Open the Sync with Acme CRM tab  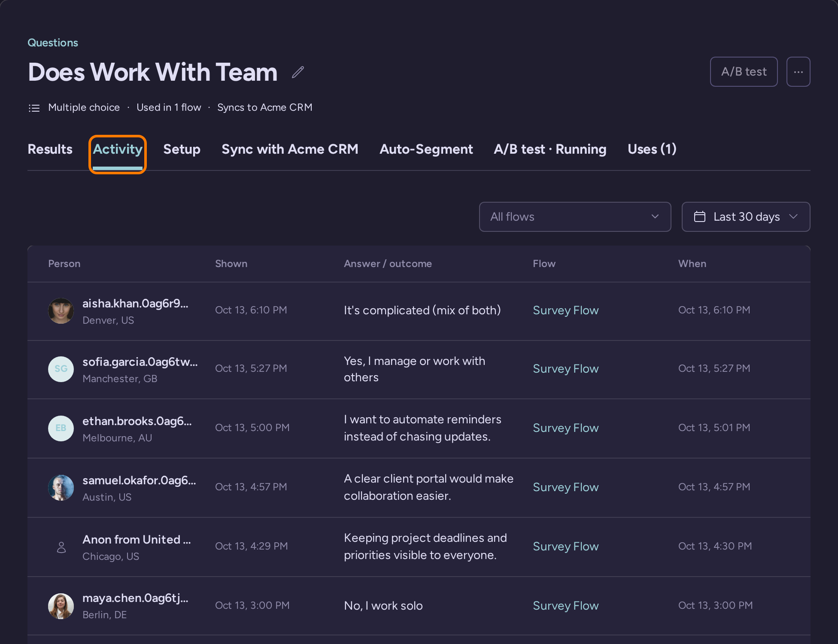click(x=290, y=149)
